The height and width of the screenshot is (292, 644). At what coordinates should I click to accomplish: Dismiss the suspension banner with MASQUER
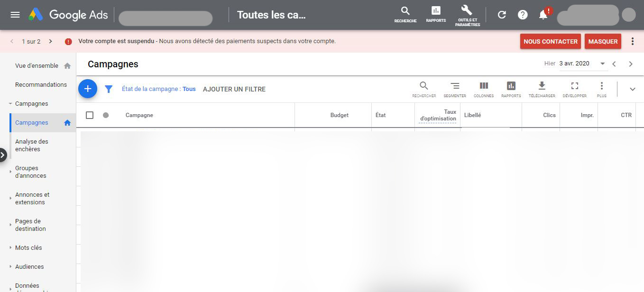tap(603, 41)
